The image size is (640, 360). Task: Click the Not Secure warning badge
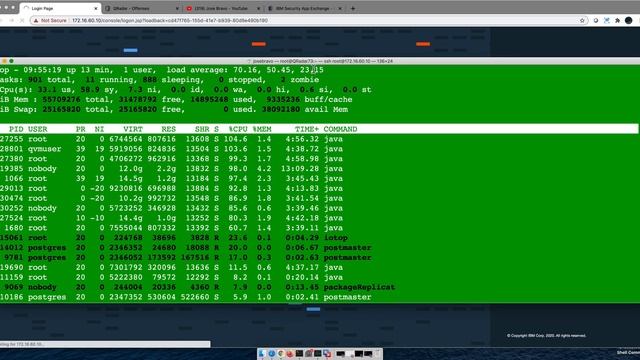point(50,20)
